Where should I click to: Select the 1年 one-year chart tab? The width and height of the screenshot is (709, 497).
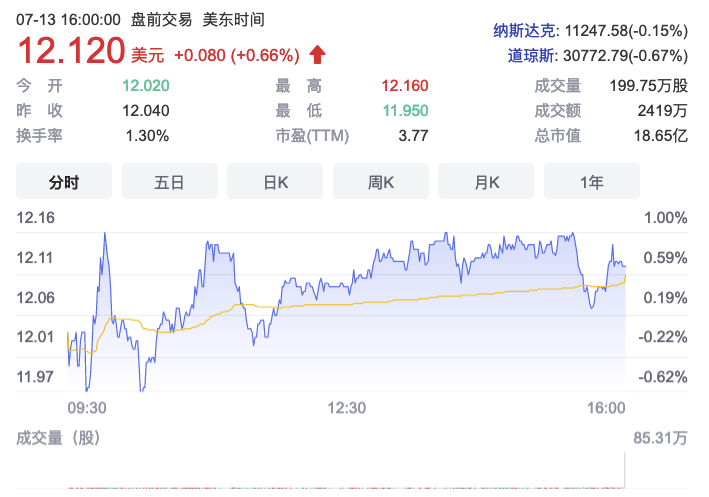click(592, 182)
